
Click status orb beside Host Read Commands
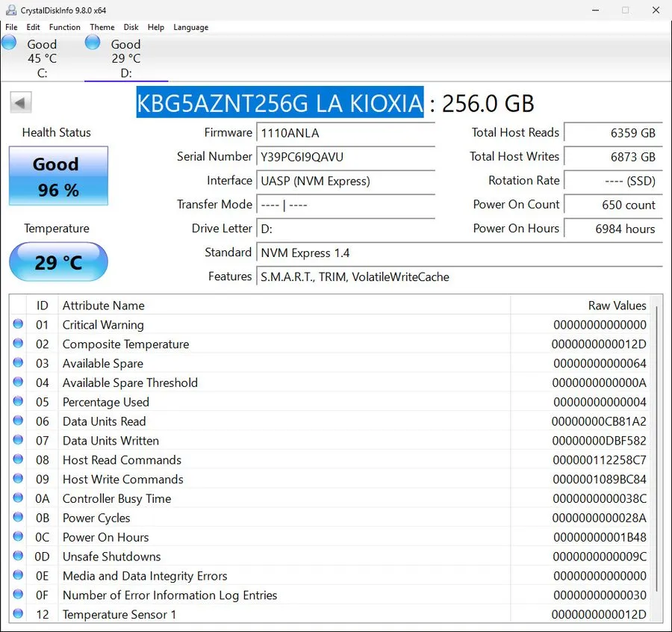pyautogui.click(x=18, y=459)
